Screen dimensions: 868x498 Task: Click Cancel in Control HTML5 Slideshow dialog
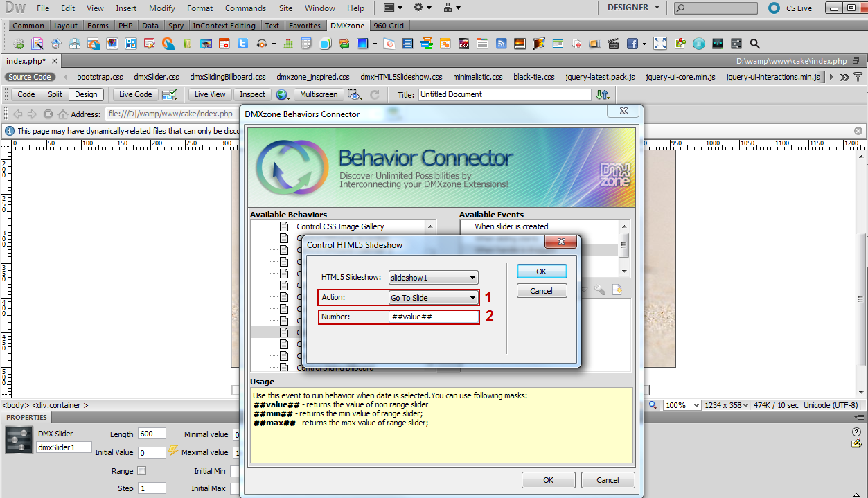pos(542,291)
